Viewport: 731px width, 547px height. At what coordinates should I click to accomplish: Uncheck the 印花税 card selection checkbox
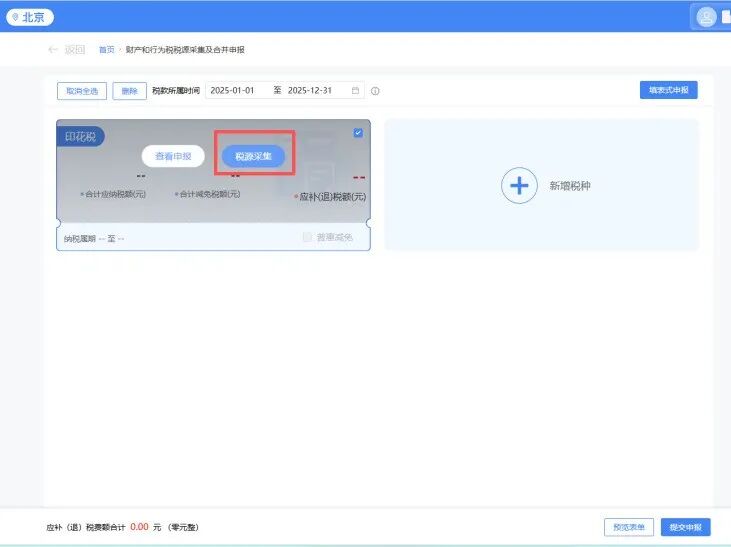tap(358, 133)
